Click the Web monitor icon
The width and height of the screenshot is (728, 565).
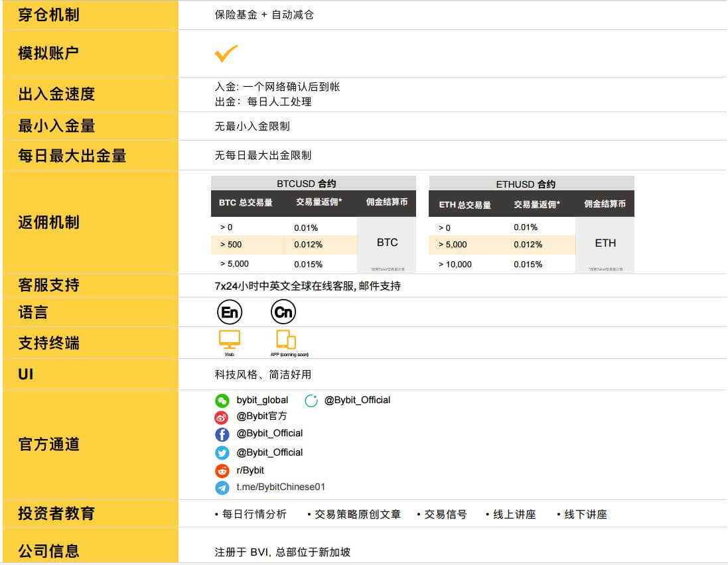(x=230, y=340)
